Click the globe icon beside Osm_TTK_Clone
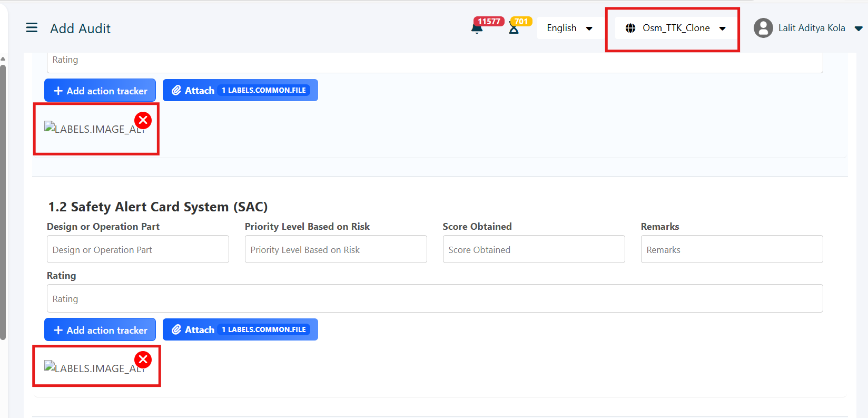This screenshot has height=418, width=868. (x=630, y=28)
